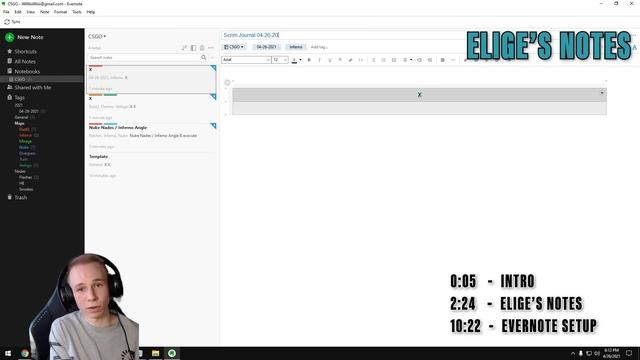Click the insert table icon
Image resolution: width=640 pixels, height=360 pixels.
pos(442,60)
